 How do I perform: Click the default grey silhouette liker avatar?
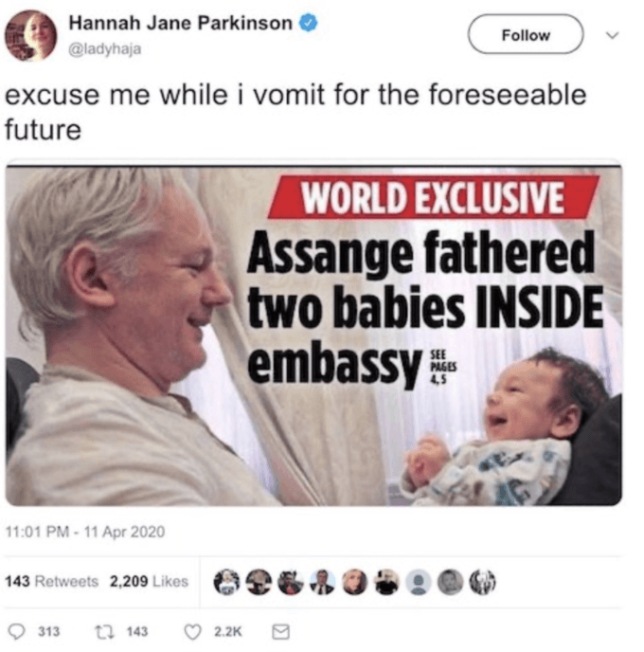coord(419,581)
